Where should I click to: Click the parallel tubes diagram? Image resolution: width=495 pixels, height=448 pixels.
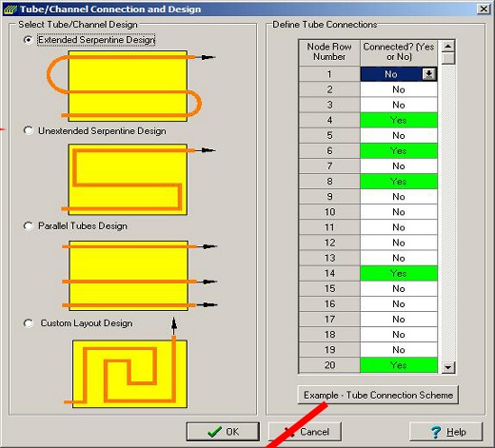[x=139, y=276]
